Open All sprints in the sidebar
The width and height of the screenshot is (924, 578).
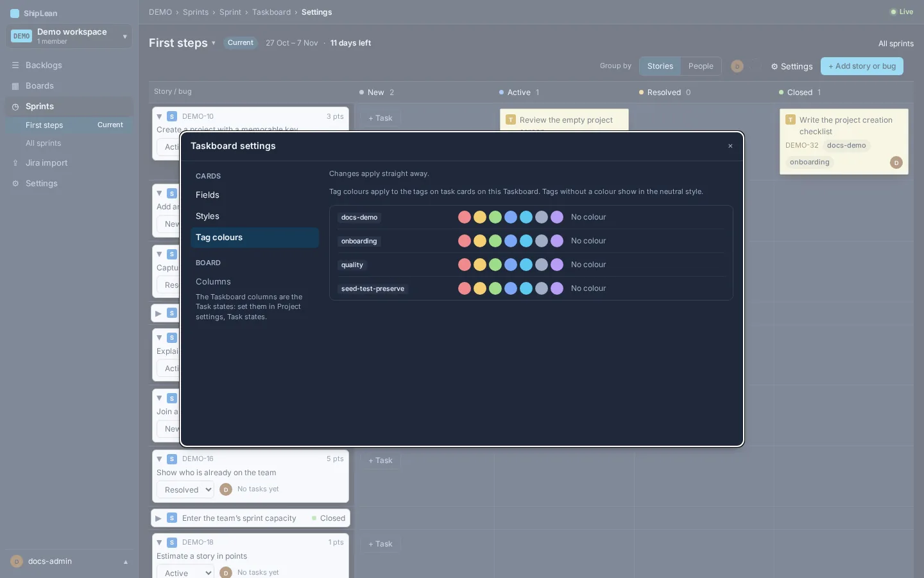point(69,143)
